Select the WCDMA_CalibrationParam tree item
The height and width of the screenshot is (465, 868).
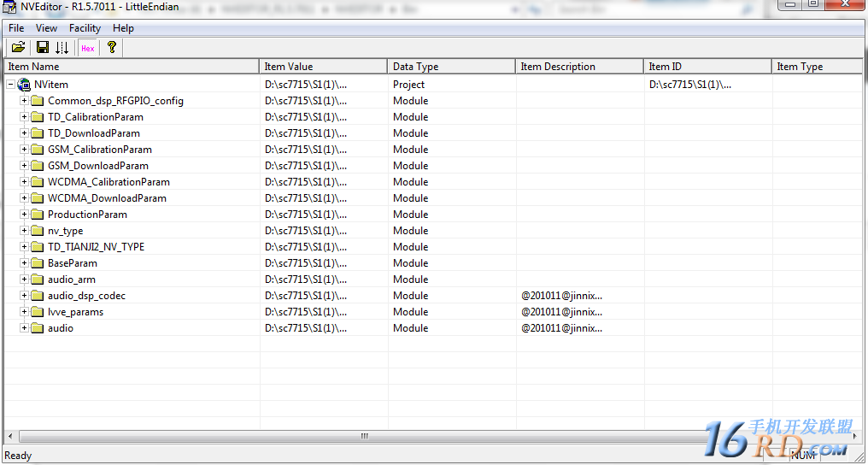(108, 182)
